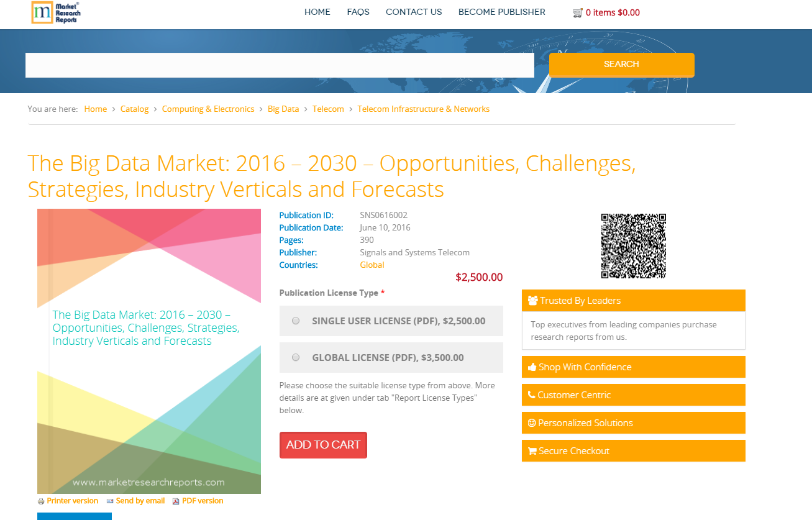Image resolution: width=812 pixels, height=520 pixels.
Task: Click the publication ID SNS0616002
Action: [x=383, y=215]
